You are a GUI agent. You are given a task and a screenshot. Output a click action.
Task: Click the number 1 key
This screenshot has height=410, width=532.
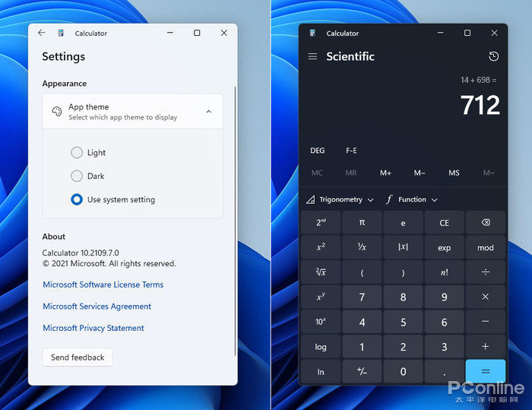point(362,346)
